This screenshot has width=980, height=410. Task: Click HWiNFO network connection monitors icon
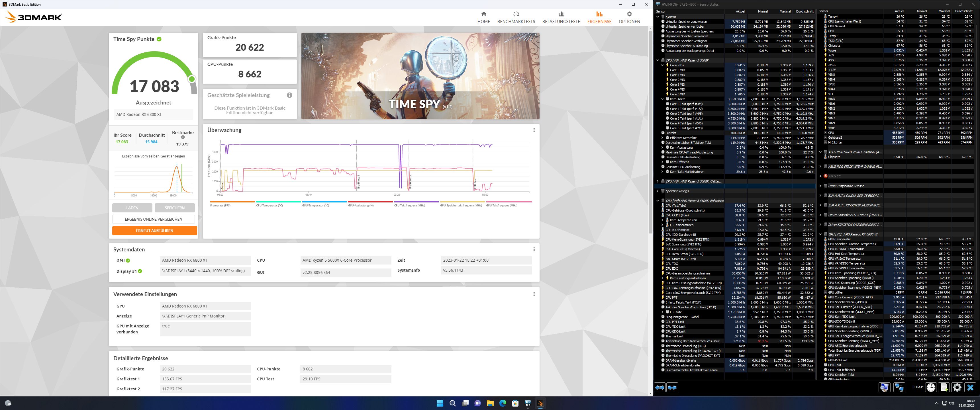point(899,387)
